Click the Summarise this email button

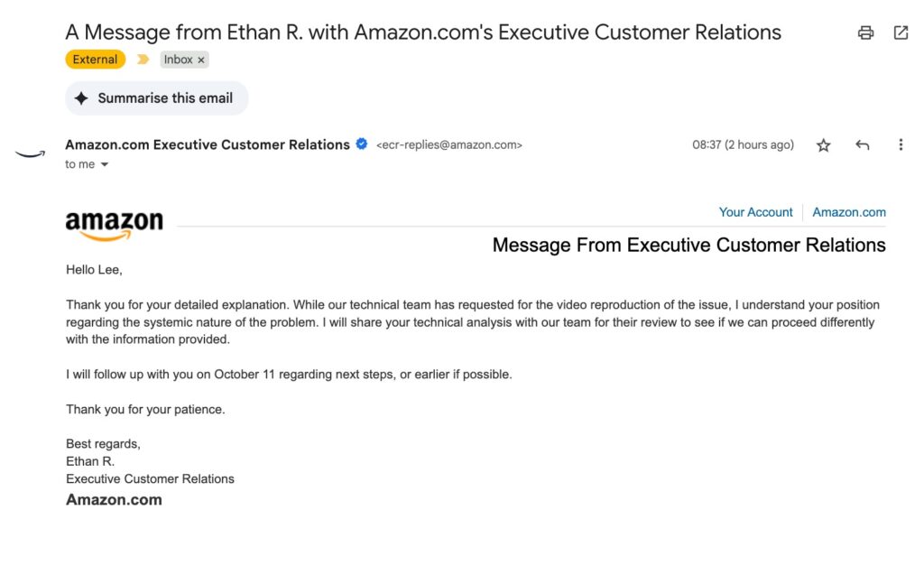tap(156, 97)
